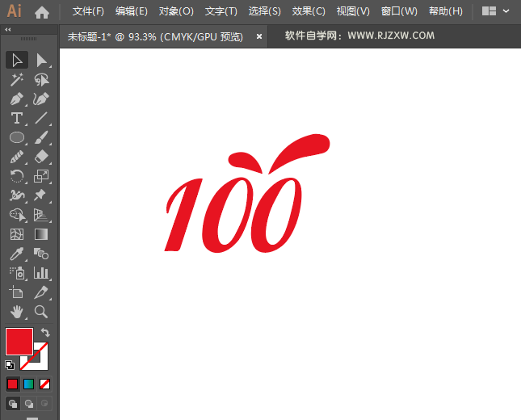
Task: Click the Illustrator home icon
Action: pyautogui.click(x=42, y=12)
